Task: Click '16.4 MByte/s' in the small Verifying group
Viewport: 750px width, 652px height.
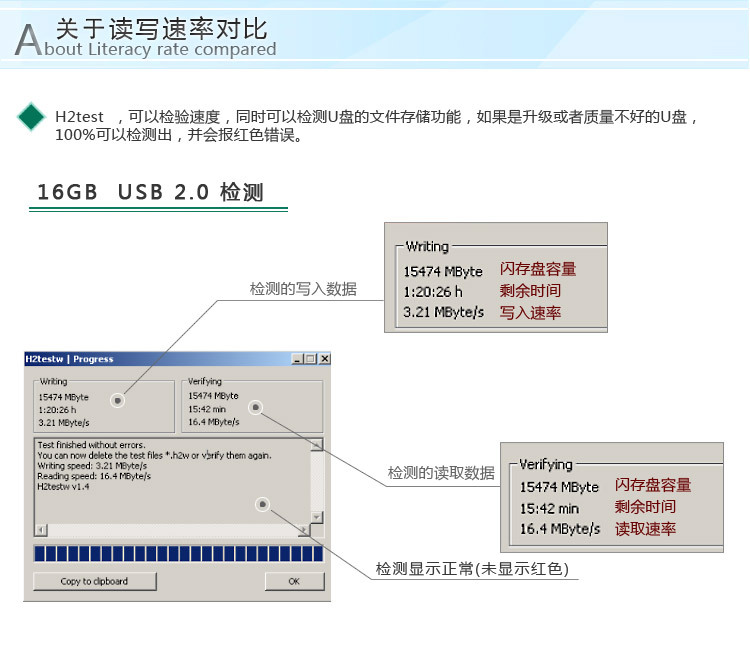Action: coord(213,422)
